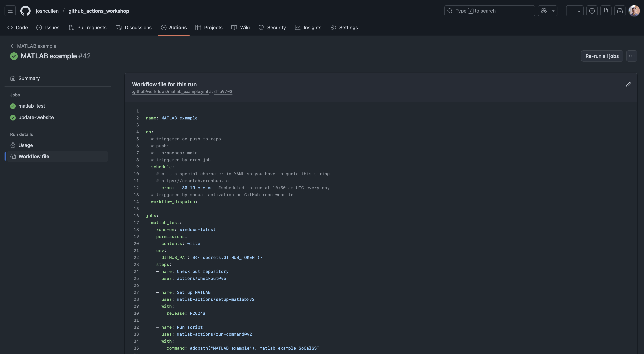Open commit dfb9703 link
The height and width of the screenshot is (354, 644).
point(223,91)
